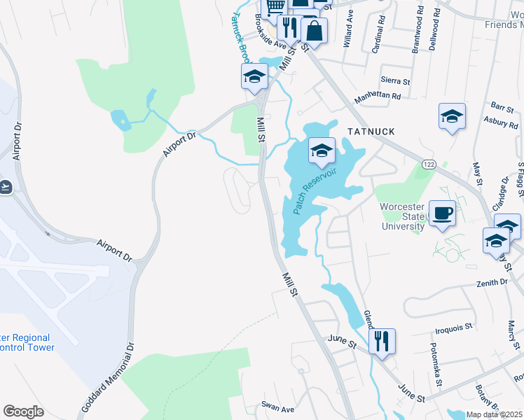Click the Map data ©2025 text
The width and height of the screenshot is (524, 420).
pyautogui.click(x=494, y=415)
